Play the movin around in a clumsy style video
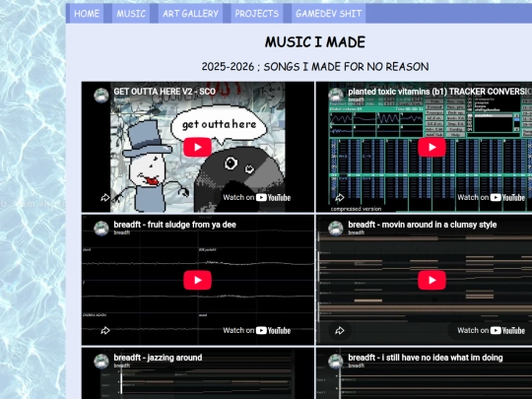532x399 pixels. coord(432,280)
